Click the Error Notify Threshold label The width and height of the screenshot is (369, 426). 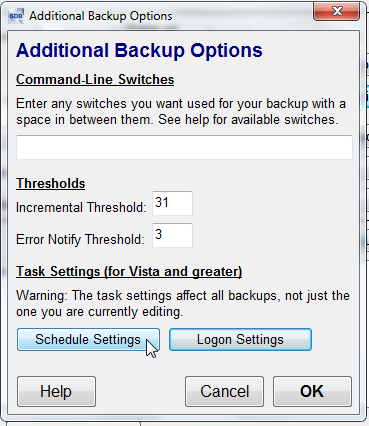(80, 239)
